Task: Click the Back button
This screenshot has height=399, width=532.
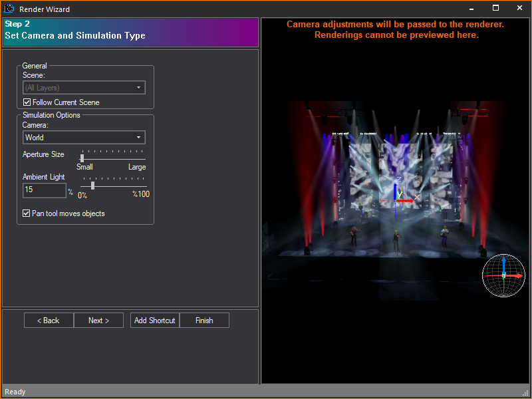Action: pos(48,320)
